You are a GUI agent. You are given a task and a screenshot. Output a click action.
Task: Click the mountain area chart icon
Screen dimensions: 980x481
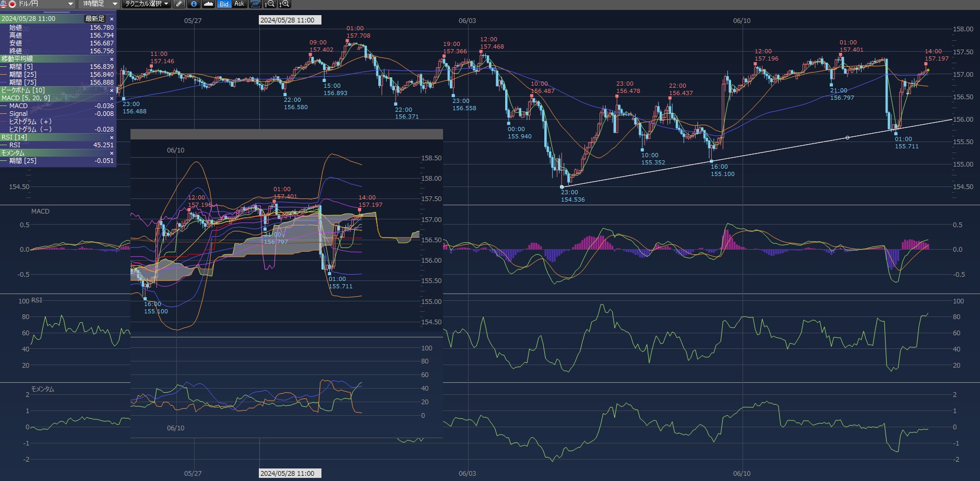[209, 4]
